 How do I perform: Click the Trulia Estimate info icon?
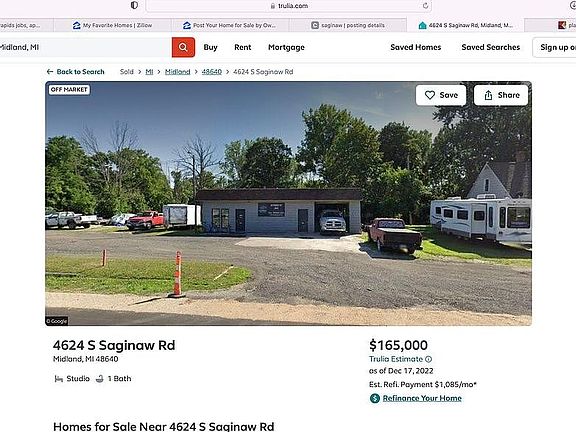coord(428,359)
